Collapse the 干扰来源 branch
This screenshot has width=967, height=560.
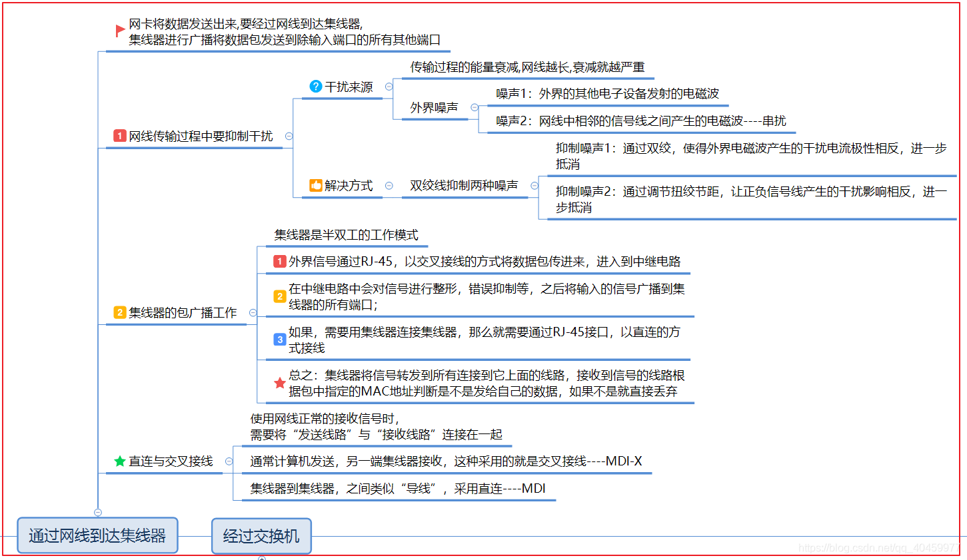pyautogui.click(x=389, y=87)
